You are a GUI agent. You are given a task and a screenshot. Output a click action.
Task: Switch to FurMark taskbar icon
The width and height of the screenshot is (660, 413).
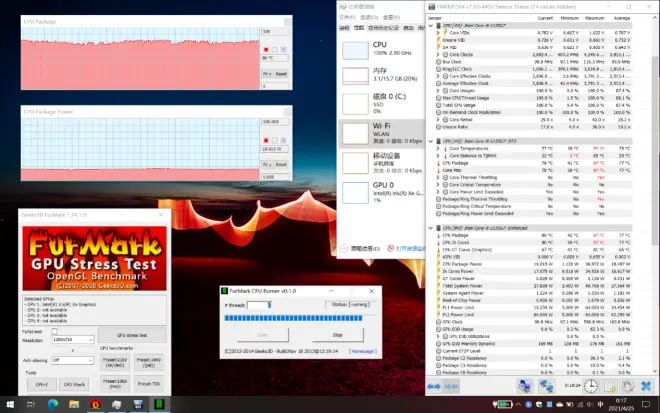(96, 405)
